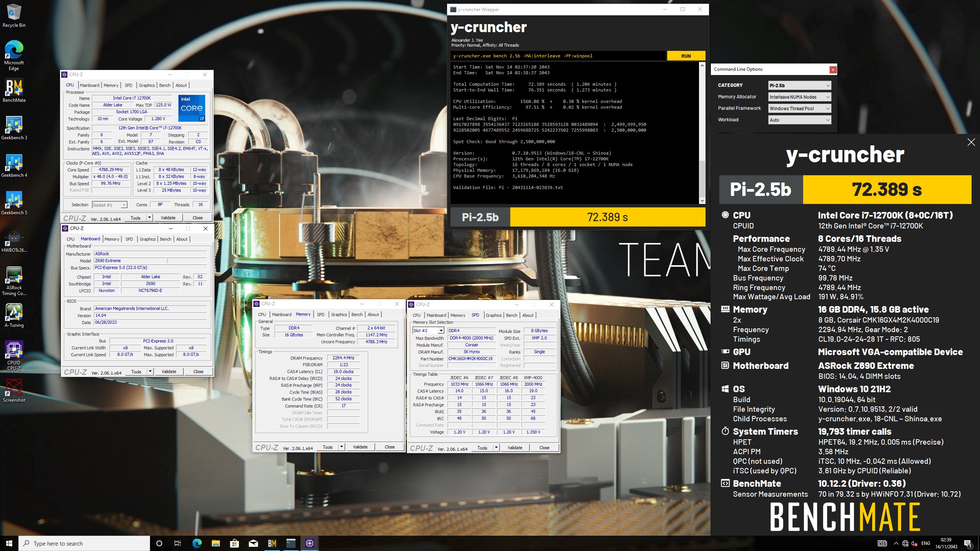This screenshot has width=980, height=551.
Task: Open File Explorer from the taskbar
Action: (216, 543)
